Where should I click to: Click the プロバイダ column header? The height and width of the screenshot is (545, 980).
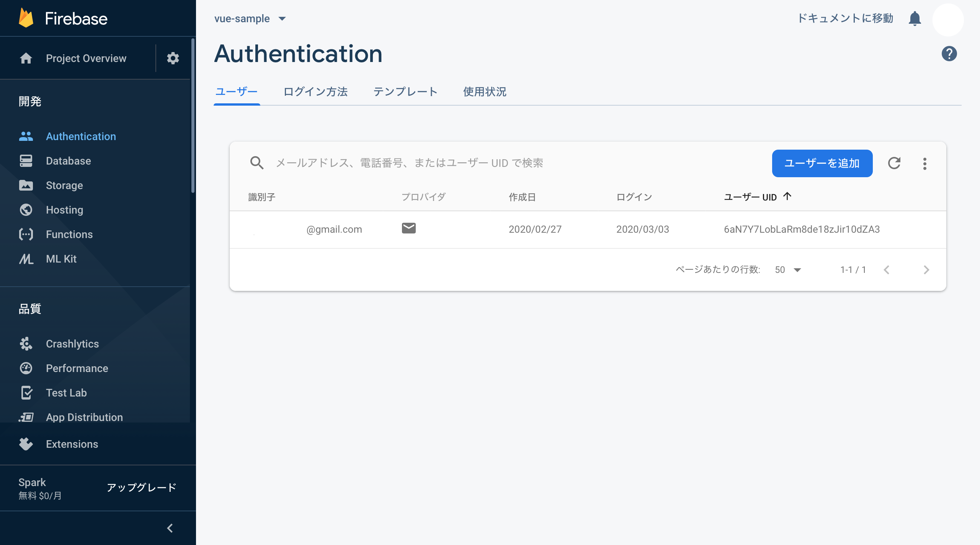point(423,197)
